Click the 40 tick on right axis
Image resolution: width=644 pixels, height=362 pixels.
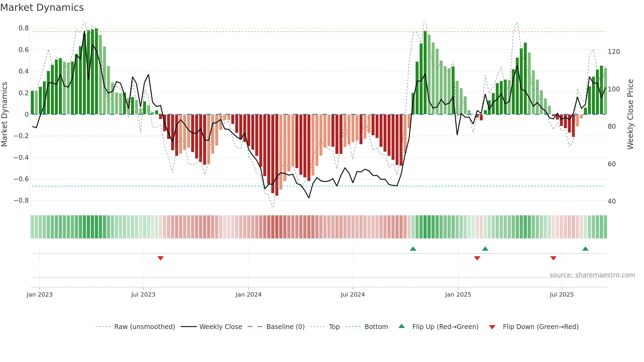coord(612,201)
